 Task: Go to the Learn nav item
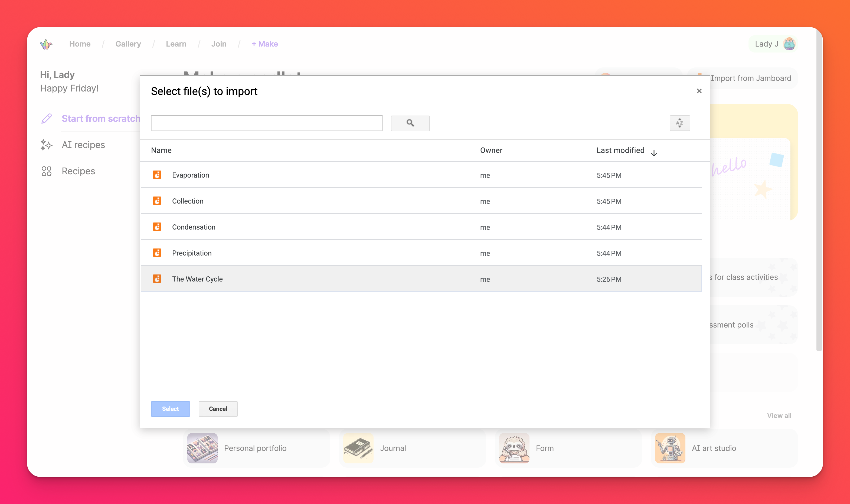[x=176, y=44]
